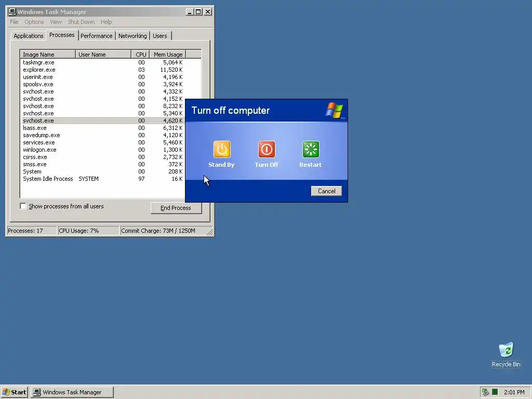Screen dimensions: 532x399
Task: Select the winlogon.exe process row
Action: pyautogui.click(x=103, y=150)
